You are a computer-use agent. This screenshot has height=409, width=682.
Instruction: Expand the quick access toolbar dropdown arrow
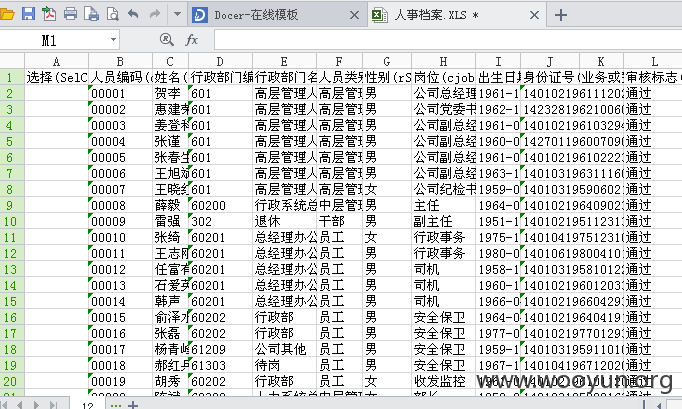pyautogui.click(x=177, y=14)
